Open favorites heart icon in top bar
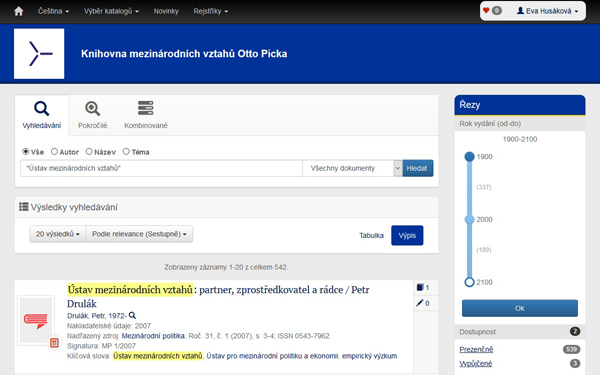Image resolution: width=600 pixels, height=375 pixels. coord(486,11)
